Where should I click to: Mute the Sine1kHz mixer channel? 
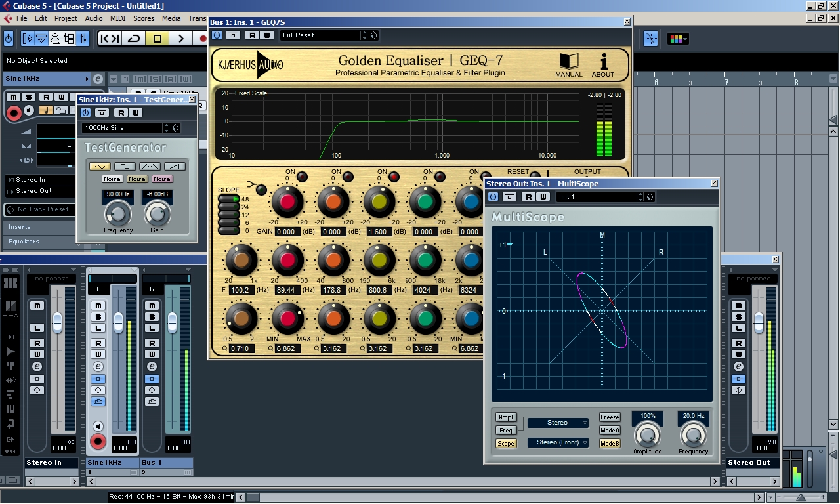point(98,306)
